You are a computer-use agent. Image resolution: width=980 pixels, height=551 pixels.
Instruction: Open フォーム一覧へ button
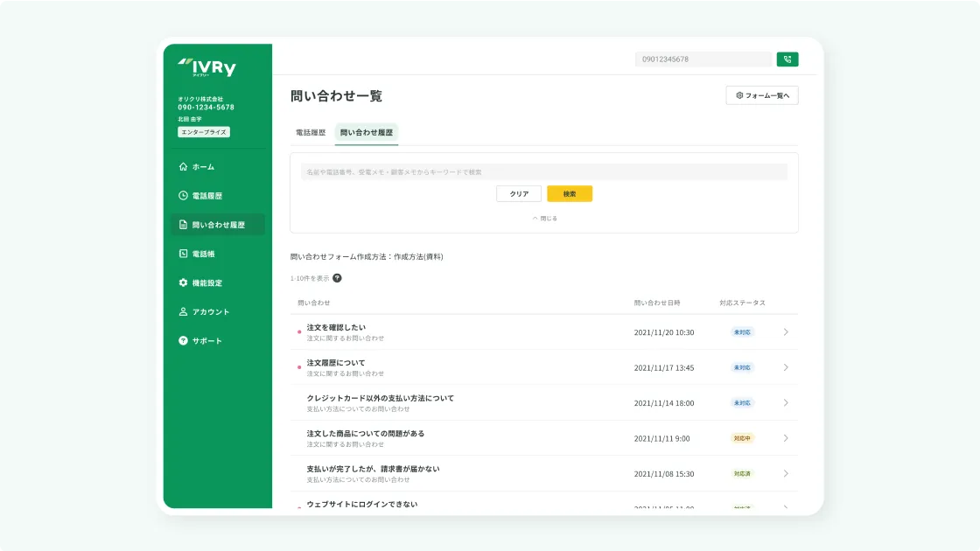tap(762, 95)
